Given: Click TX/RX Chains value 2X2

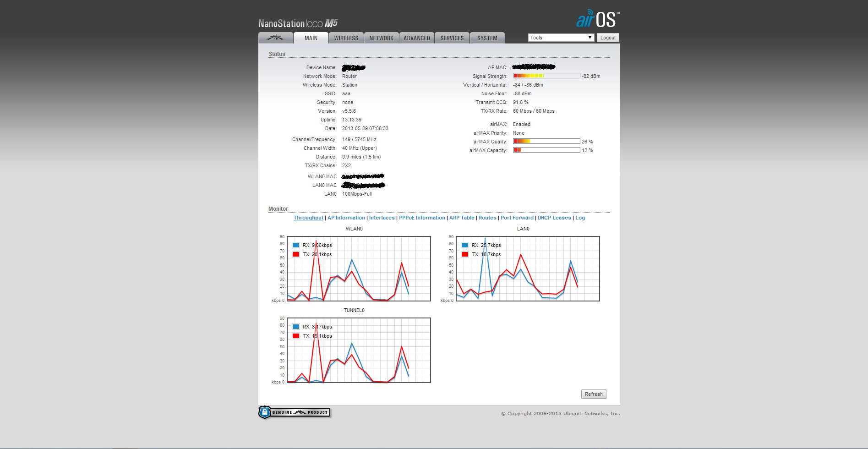Looking at the screenshot, I should 346,165.
